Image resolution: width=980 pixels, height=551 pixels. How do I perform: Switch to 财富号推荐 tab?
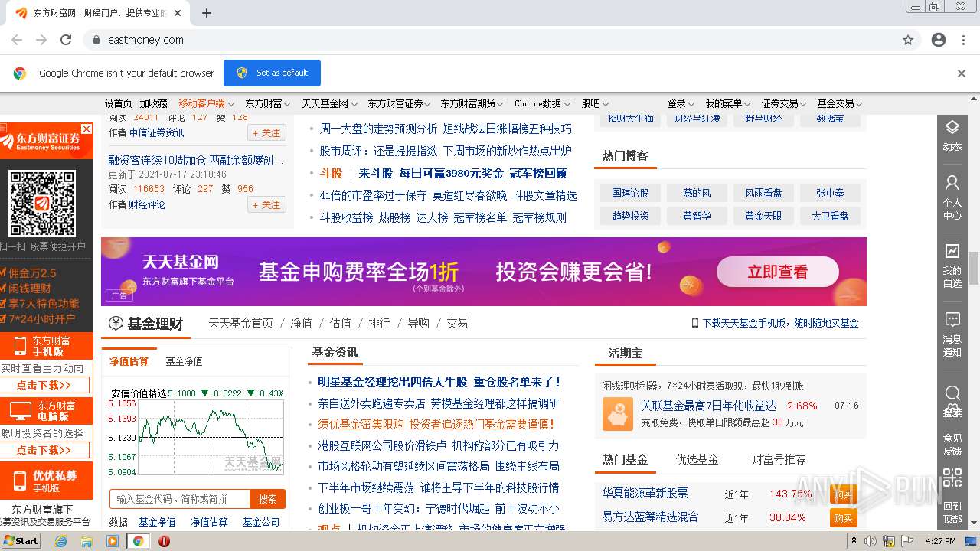click(779, 459)
